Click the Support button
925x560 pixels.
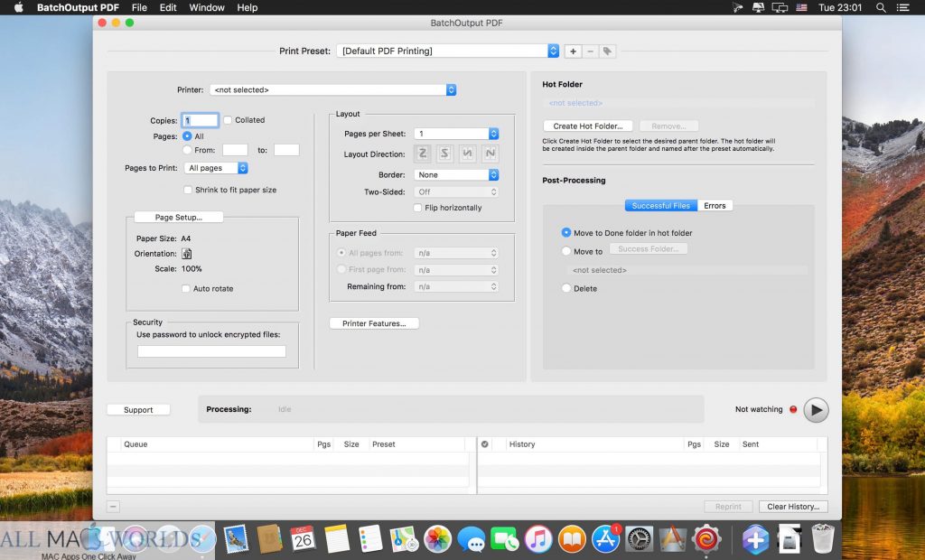pos(138,410)
